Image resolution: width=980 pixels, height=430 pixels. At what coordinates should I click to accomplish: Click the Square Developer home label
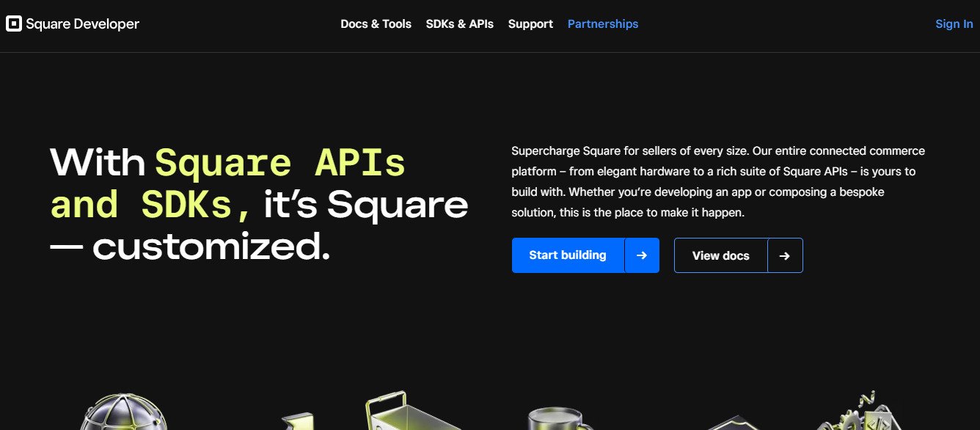click(82, 23)
